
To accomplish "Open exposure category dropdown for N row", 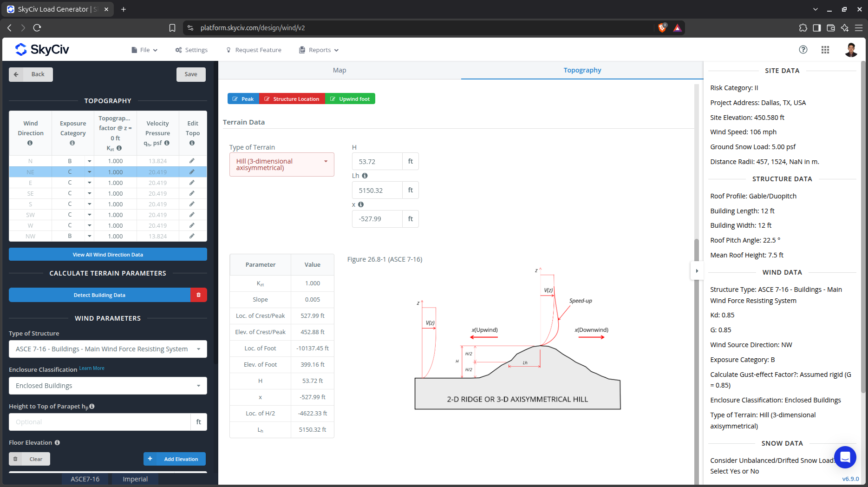I will click(x=89, y=161).
